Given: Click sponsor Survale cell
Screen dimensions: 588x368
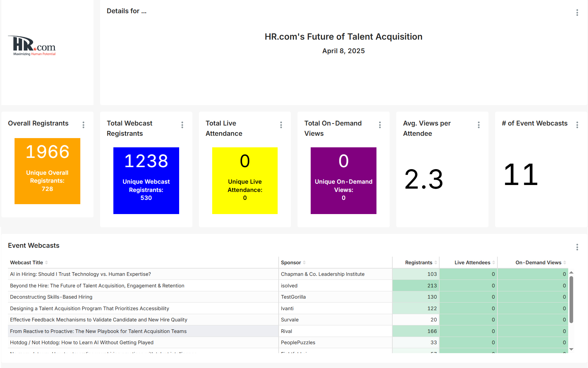Looking at the screenshot, I should pyautogui.click(x=335, y=320).
